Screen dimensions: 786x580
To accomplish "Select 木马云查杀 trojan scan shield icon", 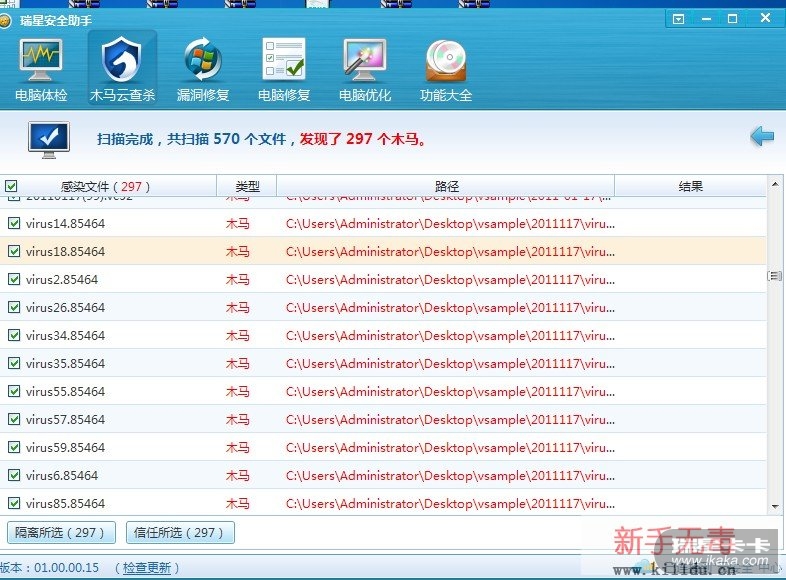I will tap(122, 69).
